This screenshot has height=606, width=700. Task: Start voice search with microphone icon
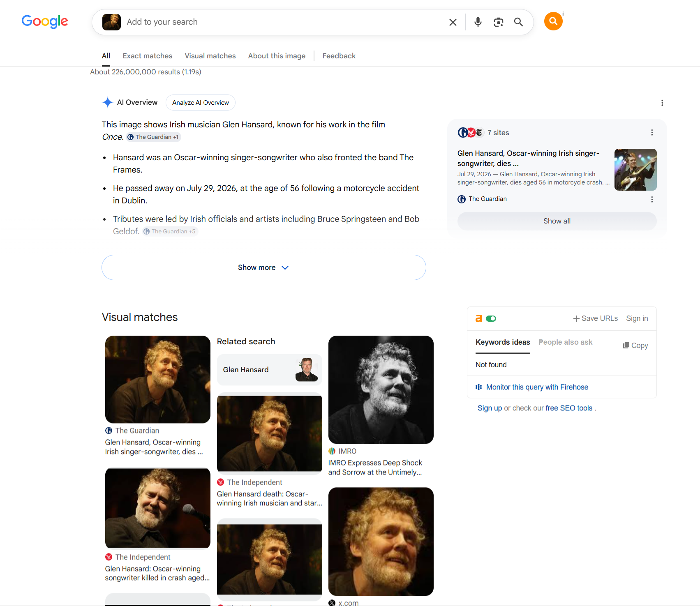click(478, 22)
